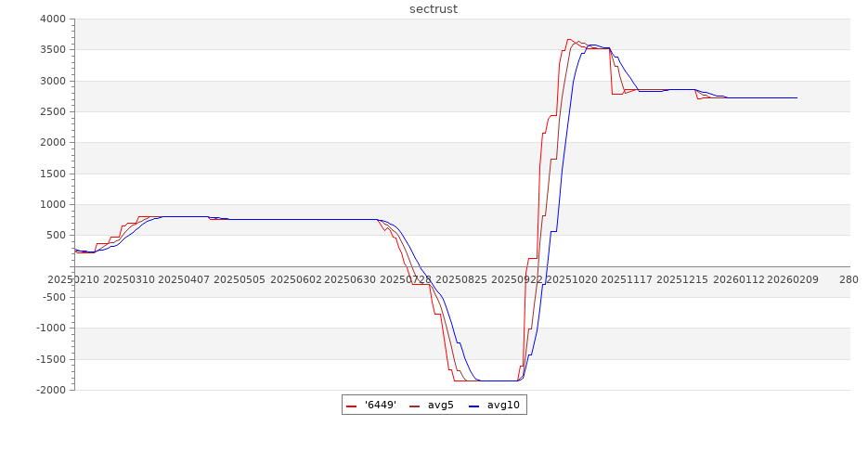Click the 20250602 date label on x-axis
Image resolution: width=868 pixels, height=464 pixels.
click(x=295, y=279)
